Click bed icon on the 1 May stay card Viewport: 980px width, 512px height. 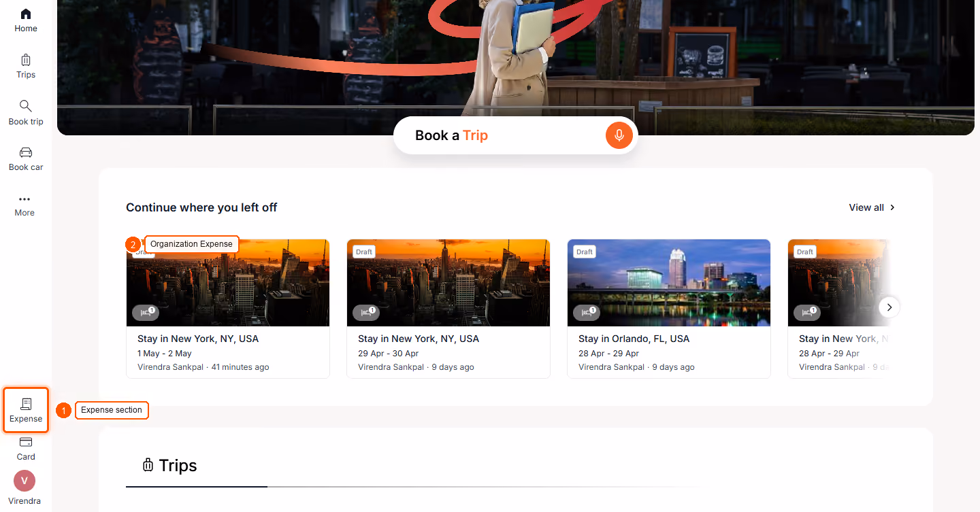point(146,313)
